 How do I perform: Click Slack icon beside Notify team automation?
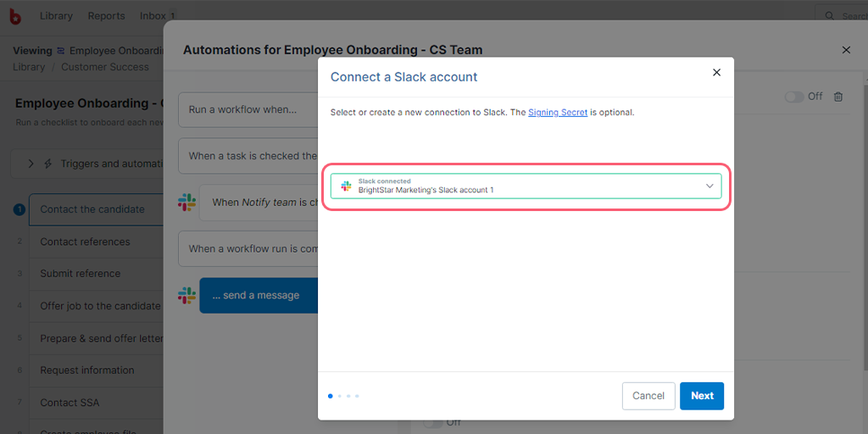186,202
